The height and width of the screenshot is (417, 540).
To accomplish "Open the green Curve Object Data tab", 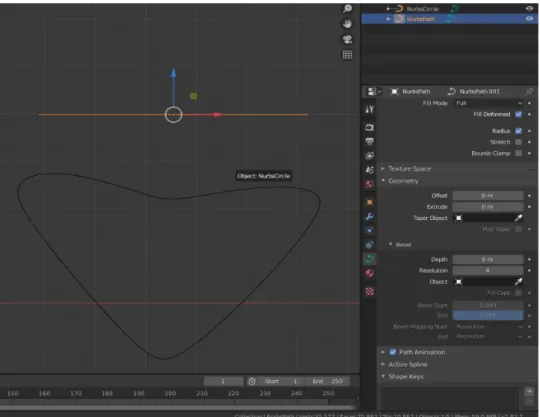I will (x=370, y=259).
